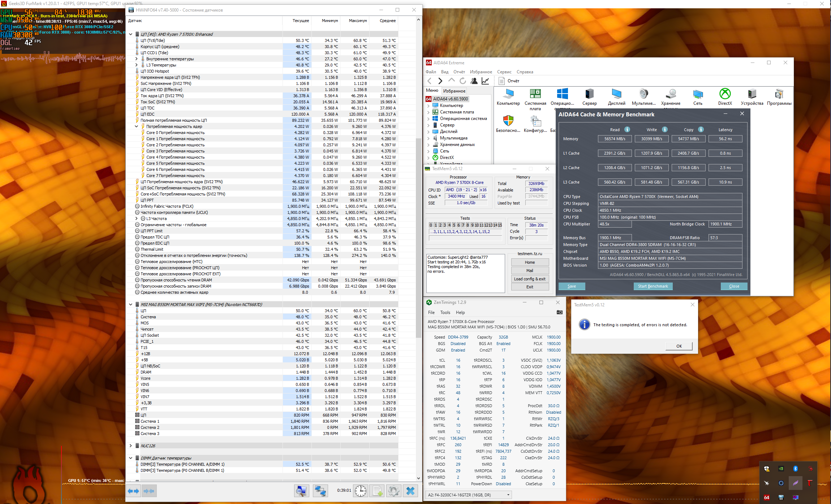Switch to the Избранное tab in AIDA64
The width and height of the screenshot is (831, 504).
click(x=454, y=91)
